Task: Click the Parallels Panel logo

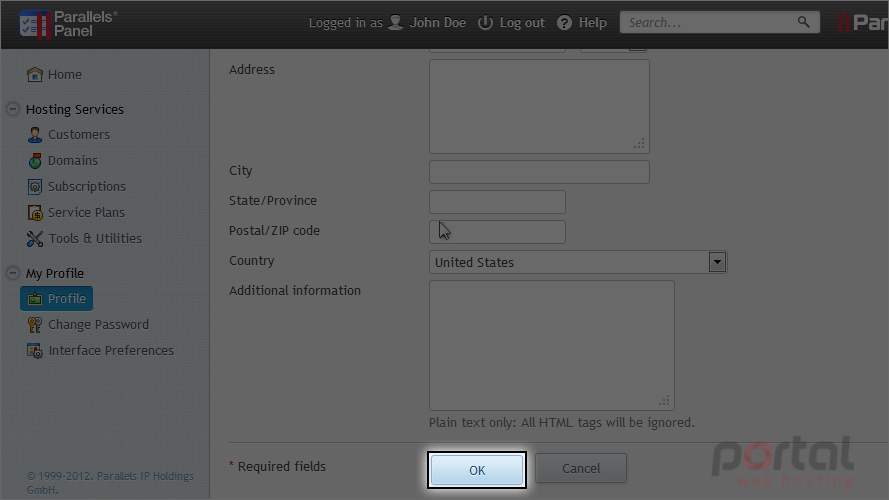Action: 68,24
